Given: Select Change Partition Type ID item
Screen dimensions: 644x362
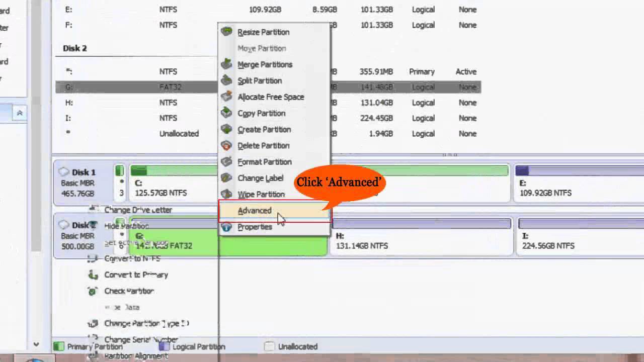Looking at the screenshot, I should pyautogui.click(x=146, y=323).
